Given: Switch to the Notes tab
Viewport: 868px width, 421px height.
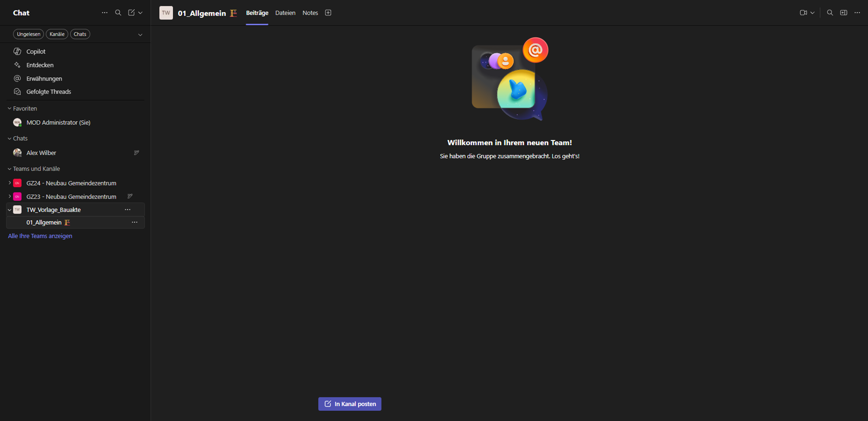Looking at the screenshot, I should 310,13.
